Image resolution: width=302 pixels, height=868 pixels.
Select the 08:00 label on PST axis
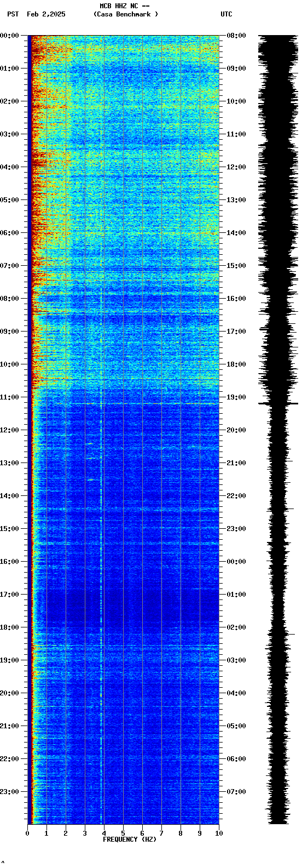pyautogui.click(x=9, y=299)
